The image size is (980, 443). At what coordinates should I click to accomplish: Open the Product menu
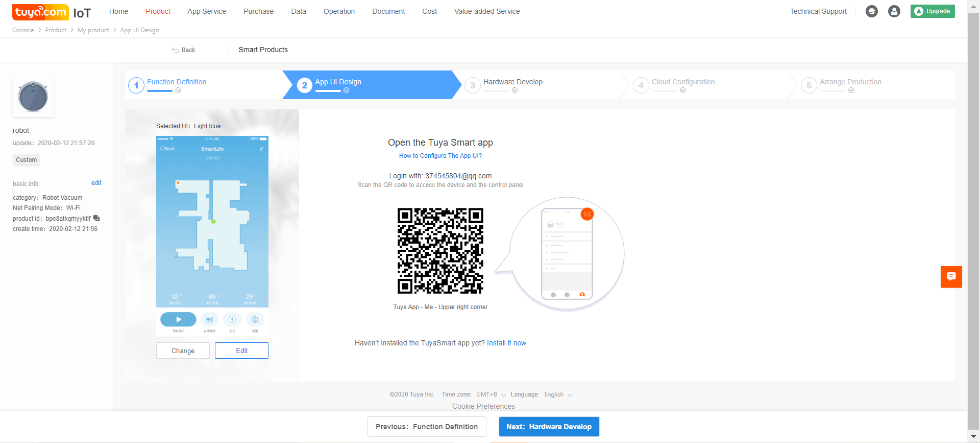point(158,11)
